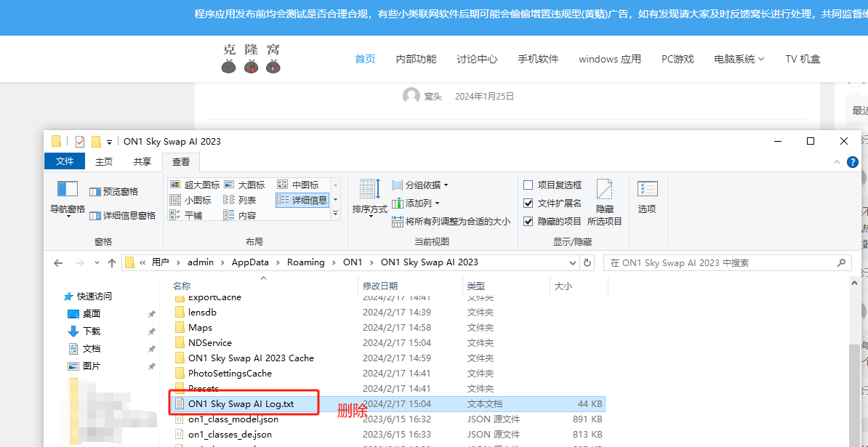
Task: Go up one folder level
Action: coord(112,263)
